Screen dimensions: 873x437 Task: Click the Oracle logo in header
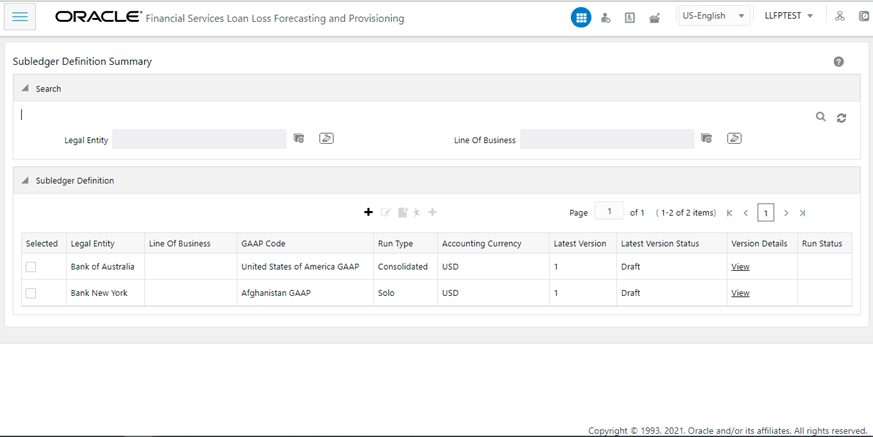coord(99,17)
